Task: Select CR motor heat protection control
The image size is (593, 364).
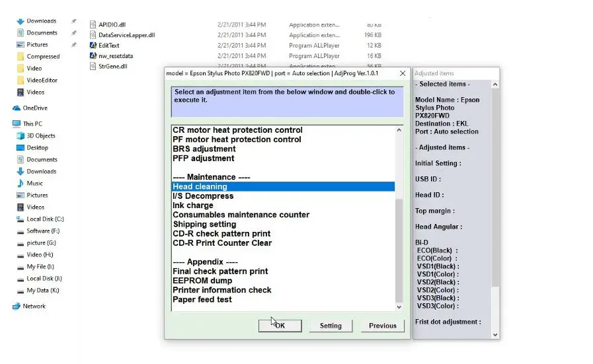Action: (x=237, y=130)
